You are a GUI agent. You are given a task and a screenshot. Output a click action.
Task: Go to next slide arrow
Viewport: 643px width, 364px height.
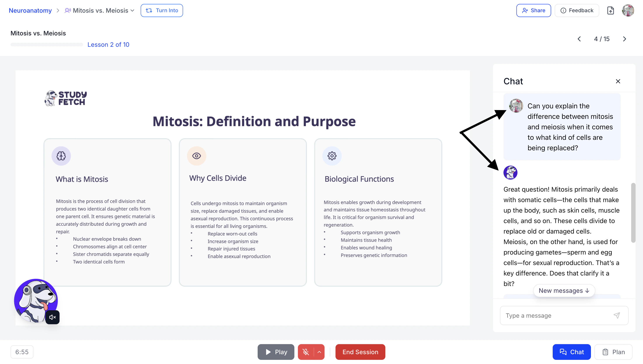[624, 39]
